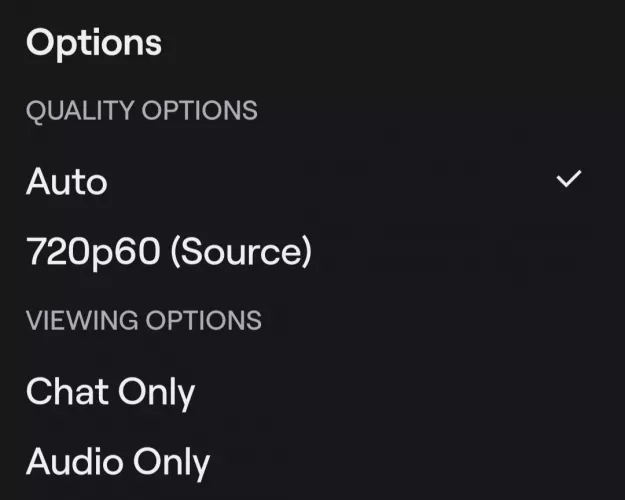Tap the selected-quality tick mark
Screen dimensions: 625x500
tap(569, 180)
